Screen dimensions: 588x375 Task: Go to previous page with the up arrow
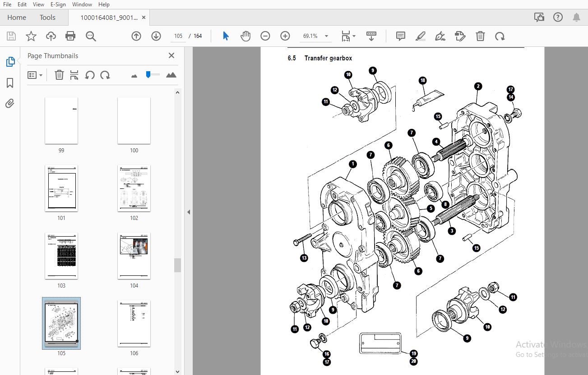[x=136, y=36]
